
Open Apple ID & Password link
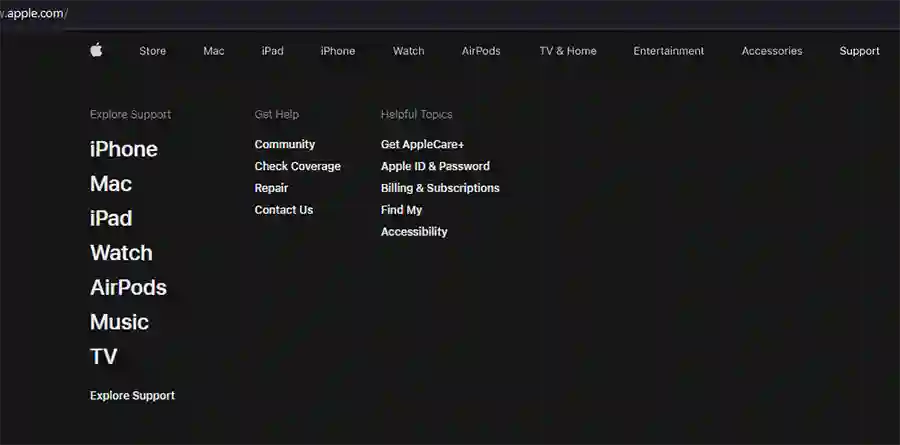click(436, 166)
